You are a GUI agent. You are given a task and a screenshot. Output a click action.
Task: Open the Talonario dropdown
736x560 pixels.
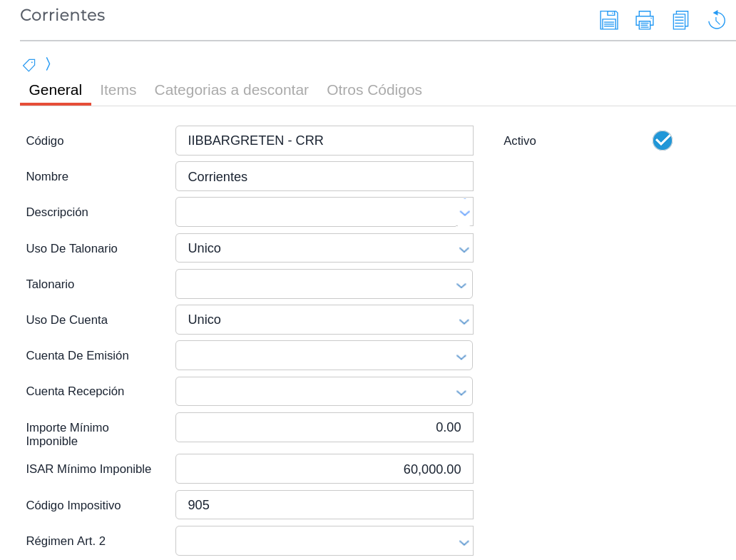coord(461,285)
